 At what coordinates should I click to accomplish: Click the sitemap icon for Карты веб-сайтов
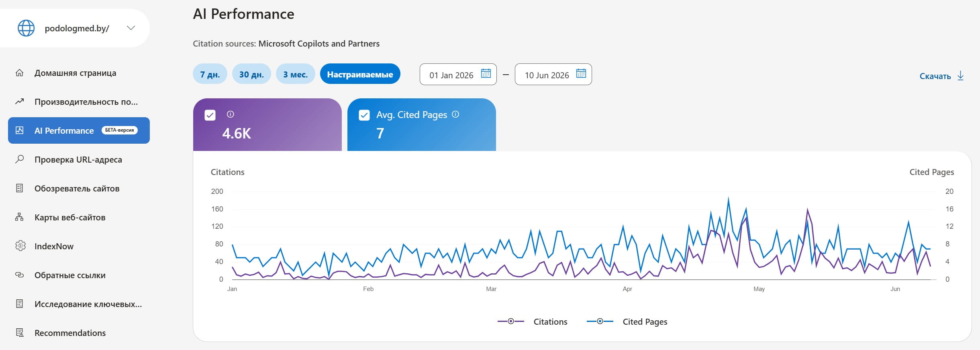pyautogui.click(x=19, y=217)
